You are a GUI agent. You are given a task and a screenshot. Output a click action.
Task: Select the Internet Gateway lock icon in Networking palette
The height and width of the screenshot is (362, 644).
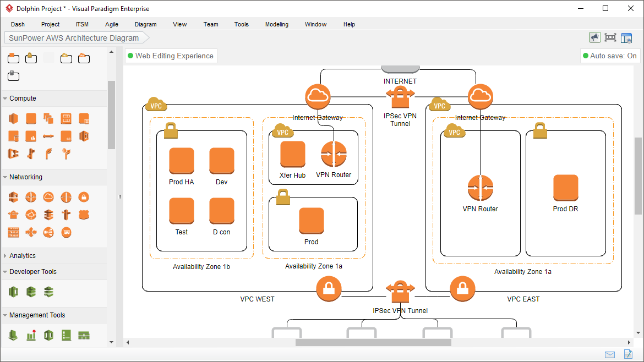coord(84,196)
